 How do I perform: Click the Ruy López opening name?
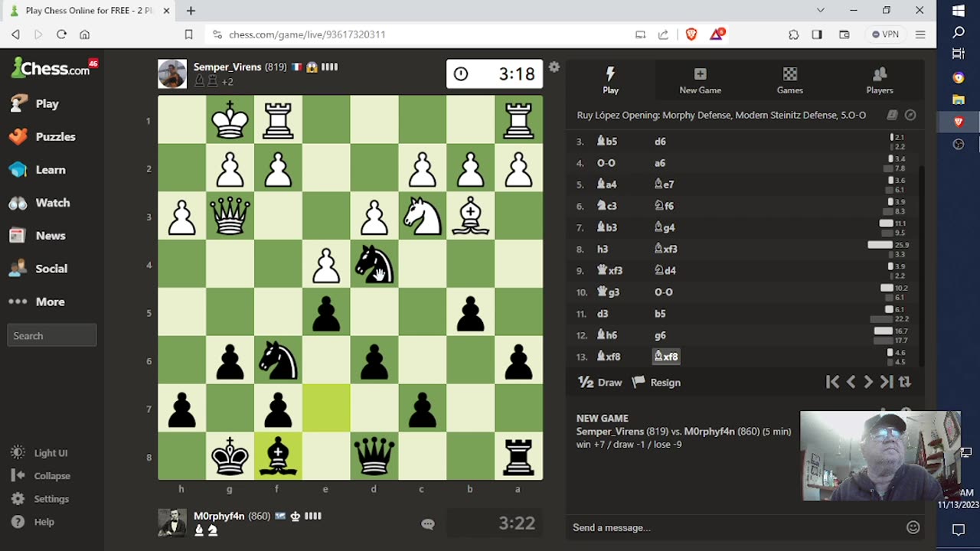pos(721,115)
